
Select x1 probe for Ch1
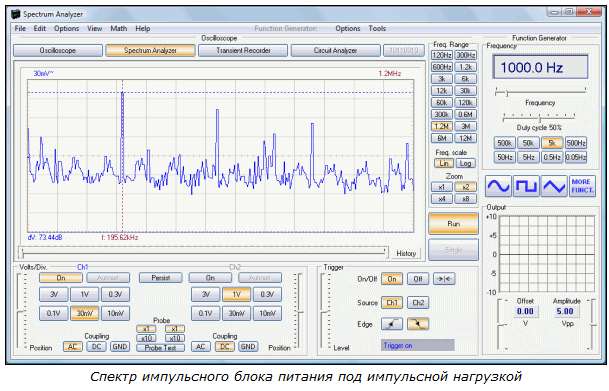[146, 329]
